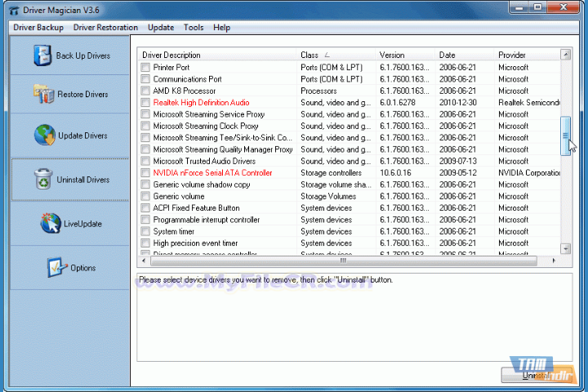The height and width of the screenshot is (392, 588).
Task: Click version 6.0.1.6278 cell
Action: [x=398, y=102]
